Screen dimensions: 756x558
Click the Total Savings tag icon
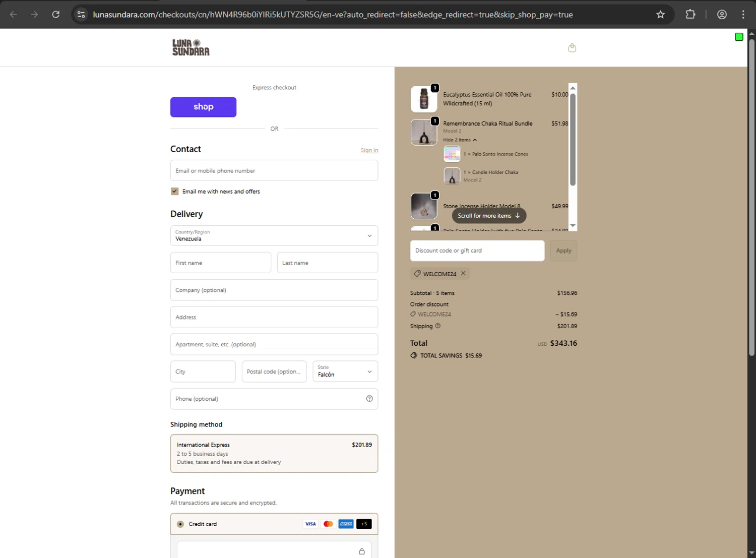pyautogui.click(x=414, y=355)
